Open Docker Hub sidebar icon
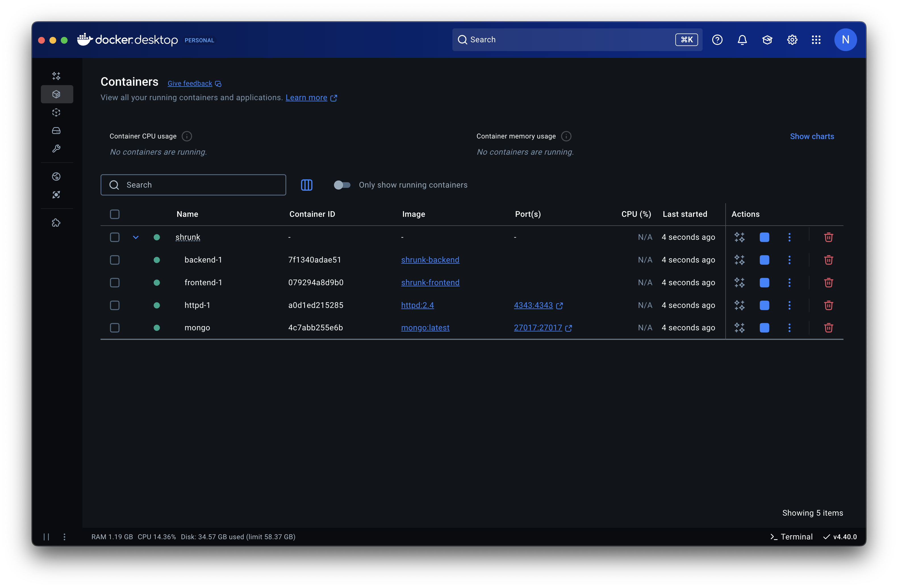898x588 pixels. 56,177
